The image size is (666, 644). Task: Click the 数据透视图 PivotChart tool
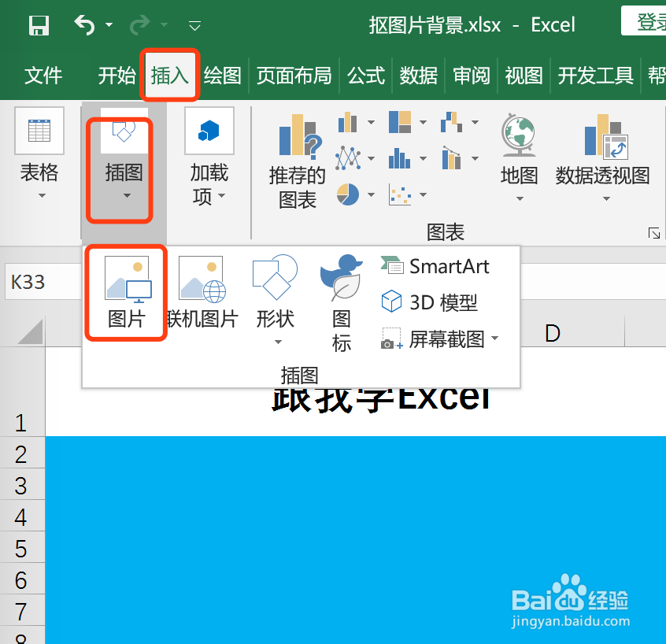click(603, 154)
